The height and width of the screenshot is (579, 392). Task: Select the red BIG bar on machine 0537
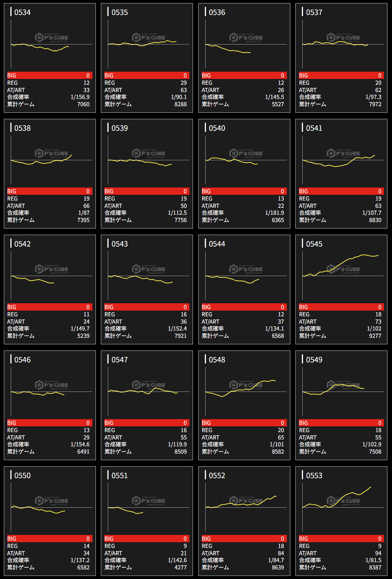(341, 76)
